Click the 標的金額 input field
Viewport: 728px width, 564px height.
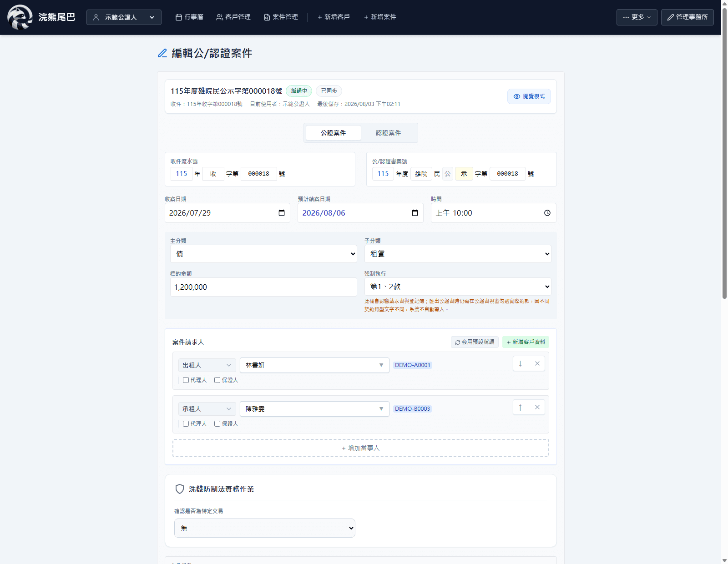263,287
